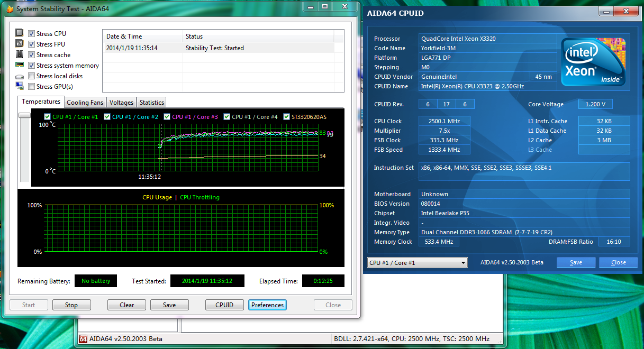Screen dimensions: 644x349
Task: Click the monitor icon beside Stress GPU(s)
Action: coord(20,86)
